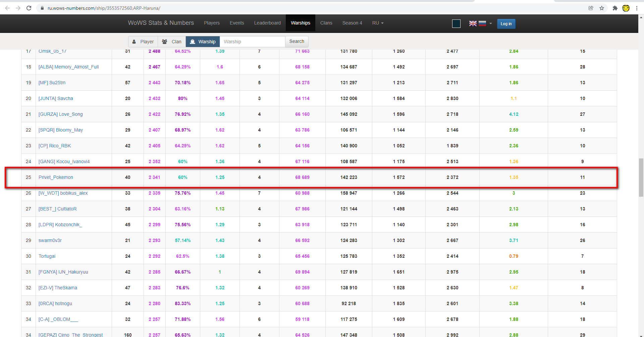Click the browser back arrow
The width and height of the screenshot is (644, 337).
tap(7, 8)
